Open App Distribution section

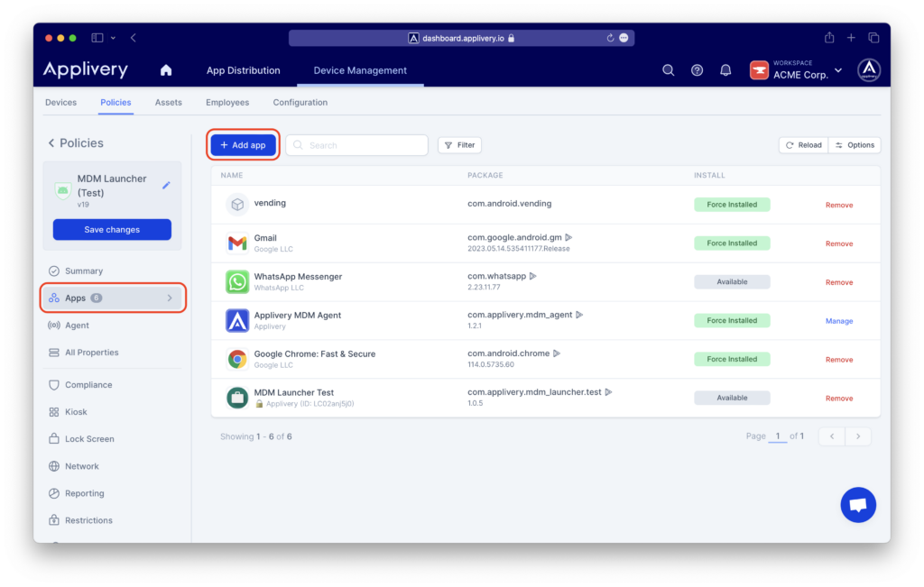click(x=244, y=70)
